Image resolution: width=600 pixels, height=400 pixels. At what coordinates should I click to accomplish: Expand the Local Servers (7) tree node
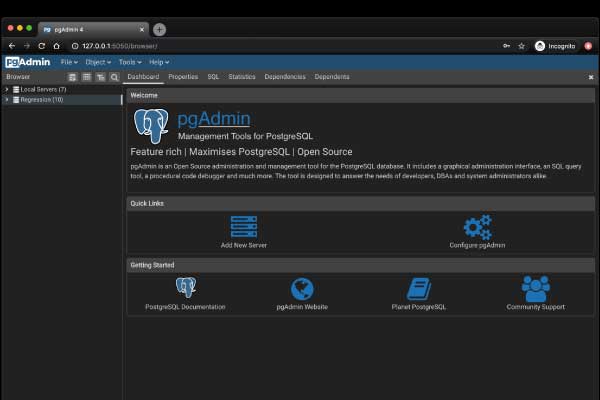tap(7, 89)
